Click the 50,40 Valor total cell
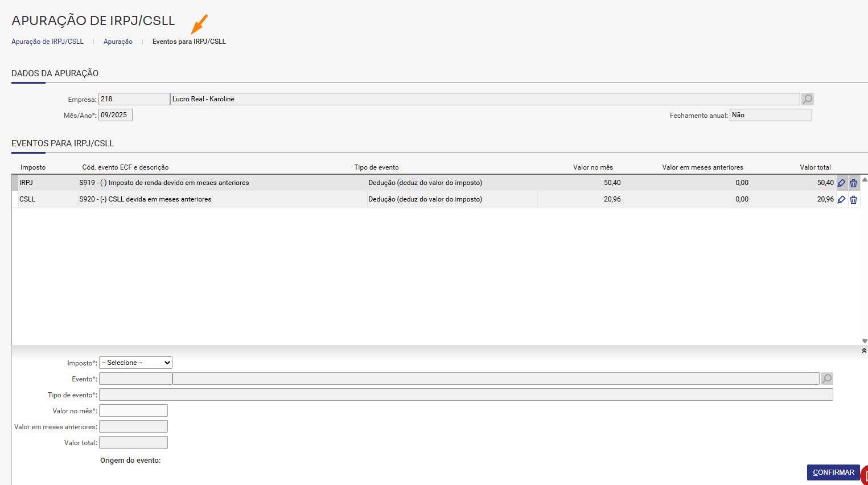This screenshot has height=485, width=868. click(x=825, y=183)
